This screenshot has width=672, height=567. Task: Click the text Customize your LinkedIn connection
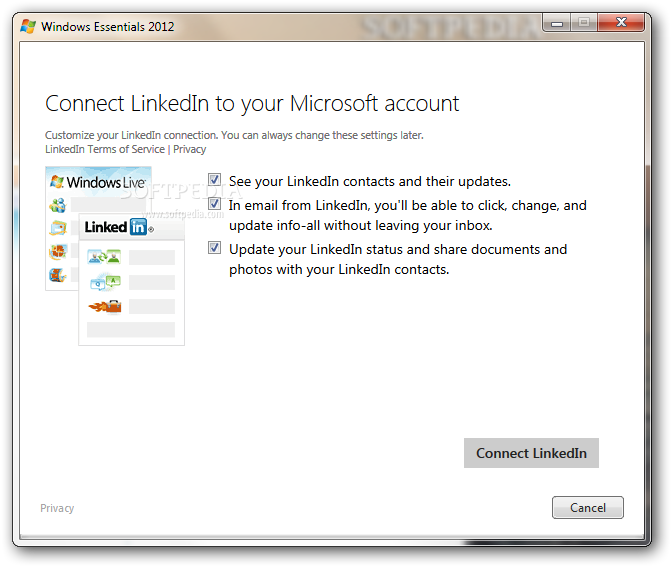coord(132,135)
